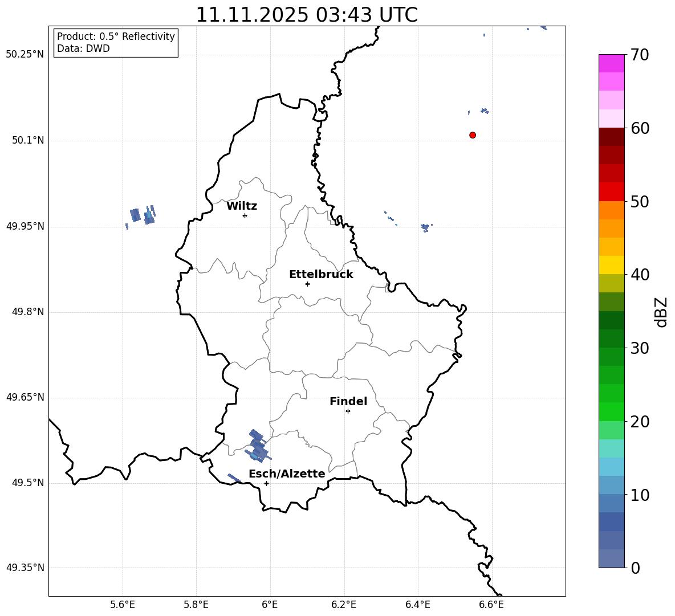Click the '5.8°E' longitude label

tap(196, 605)
